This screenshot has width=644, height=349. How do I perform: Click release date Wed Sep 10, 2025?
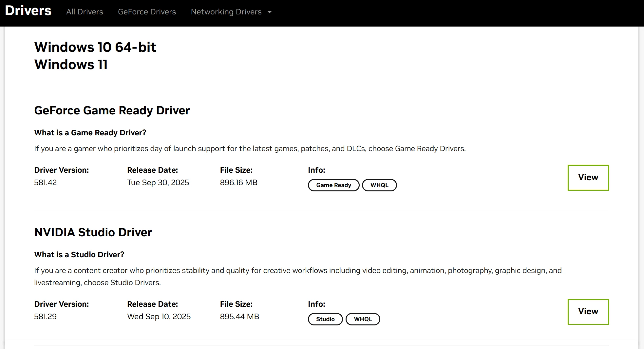tap(159, 317)
